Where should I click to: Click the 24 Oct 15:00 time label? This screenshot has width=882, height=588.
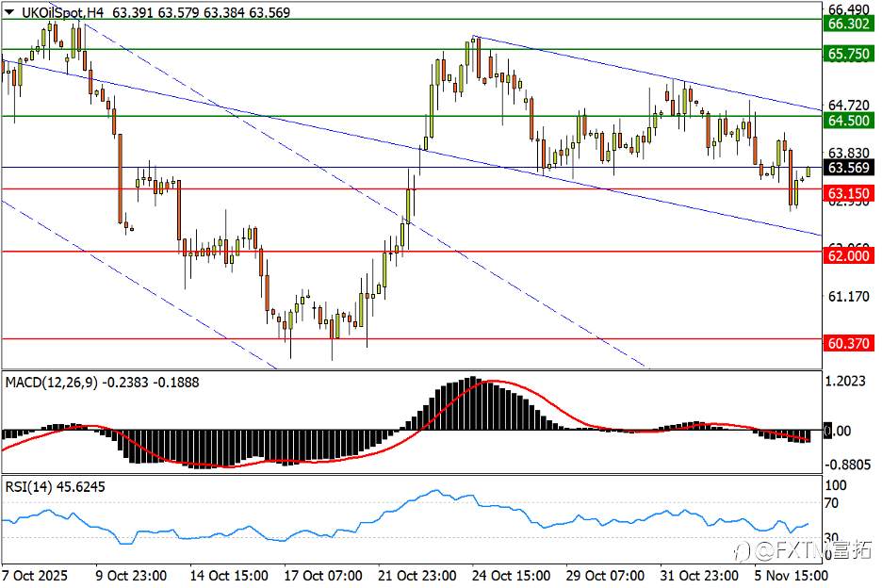510,576
